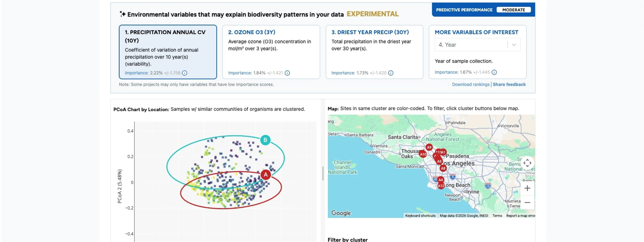Select the Driest Year Precip (30Y) card
Viewport: 644px width, 242px height.
coord(374,52)
